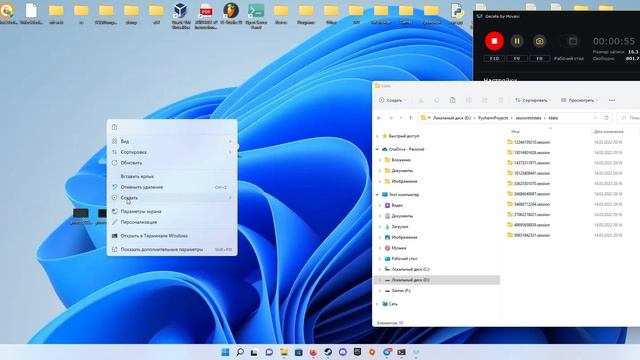Click the Rename icon in the Explorer toolbar
The image size is (640, 360).
coord(468,100)
